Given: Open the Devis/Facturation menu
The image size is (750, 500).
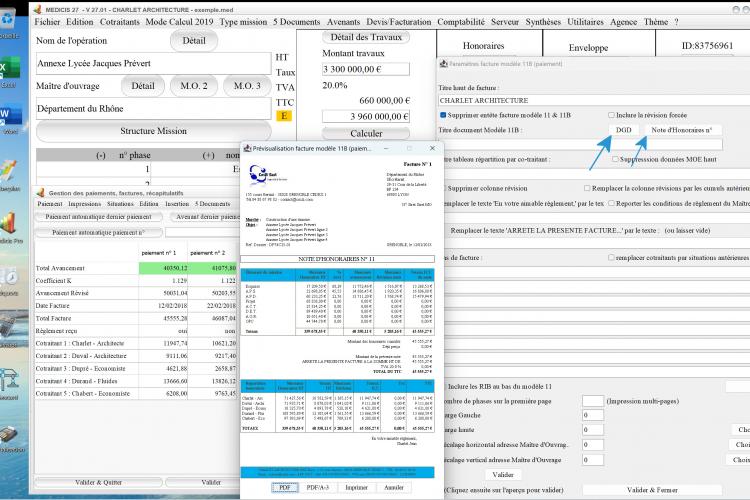Looking at the screenshot, I should click(398, 22).
